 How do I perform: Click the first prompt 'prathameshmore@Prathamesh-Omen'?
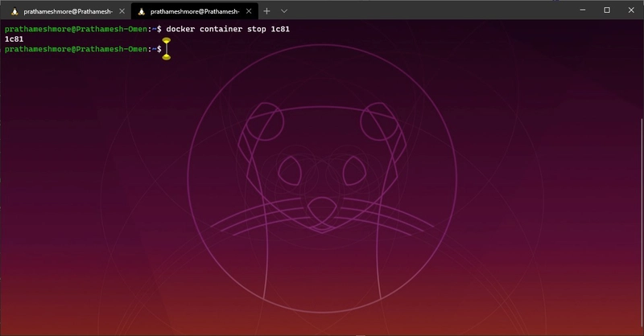coord(76,29)
